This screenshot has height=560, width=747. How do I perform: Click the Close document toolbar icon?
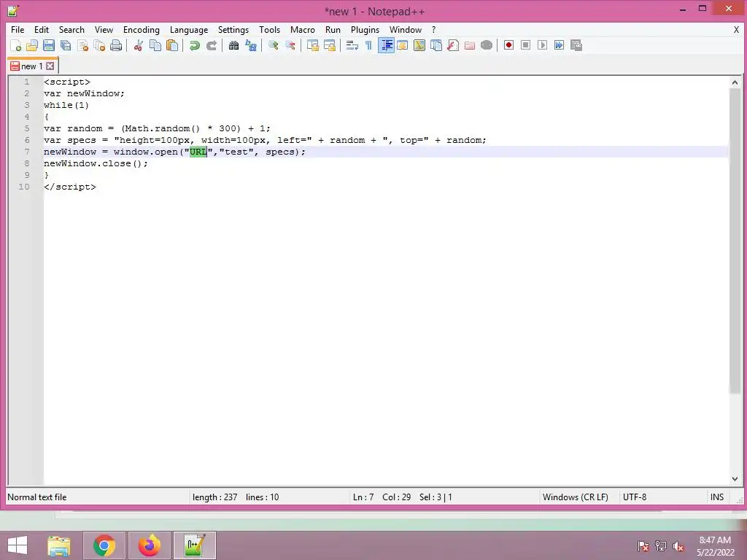pos(83,45)
